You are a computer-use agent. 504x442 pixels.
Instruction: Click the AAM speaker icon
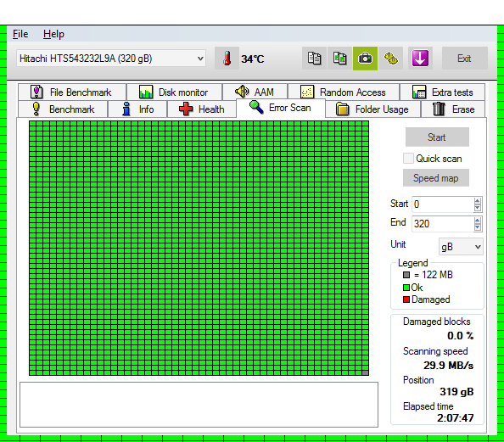point(242,92)
